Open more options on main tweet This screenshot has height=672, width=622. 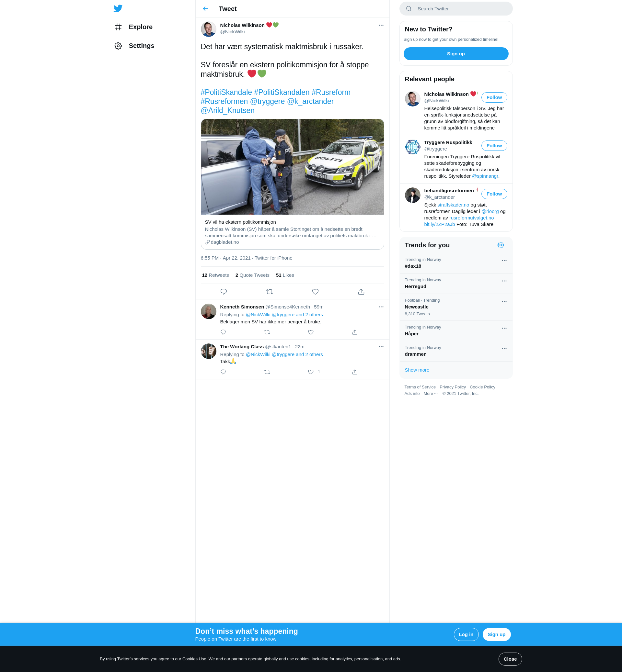(381, 25)
